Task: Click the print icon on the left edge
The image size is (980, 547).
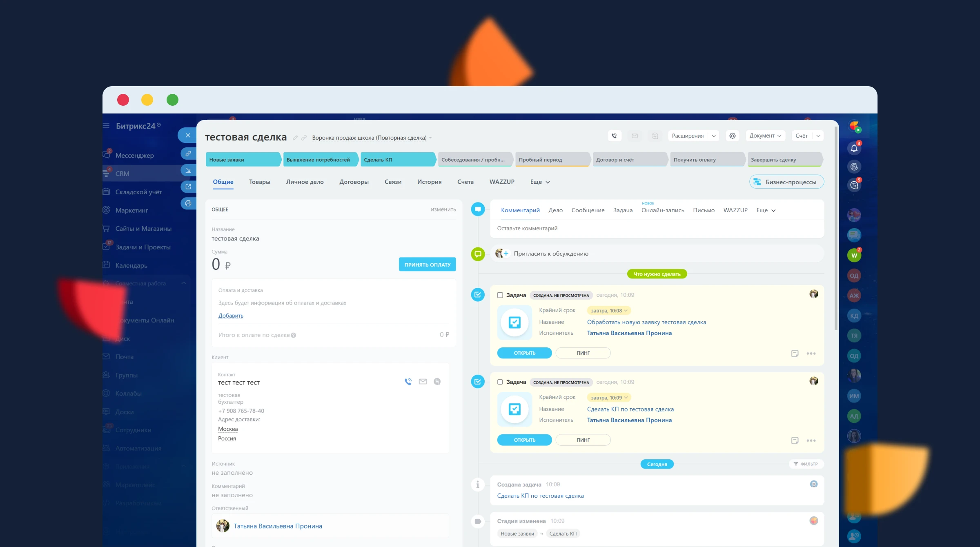Action: [188, 203]
